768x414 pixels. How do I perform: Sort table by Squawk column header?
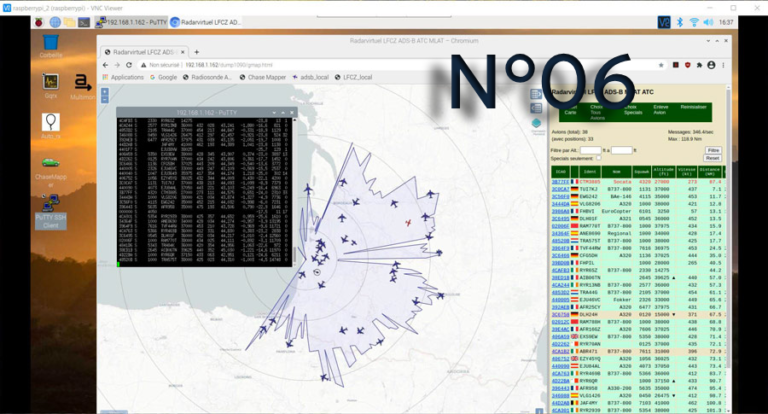point(641,171)
